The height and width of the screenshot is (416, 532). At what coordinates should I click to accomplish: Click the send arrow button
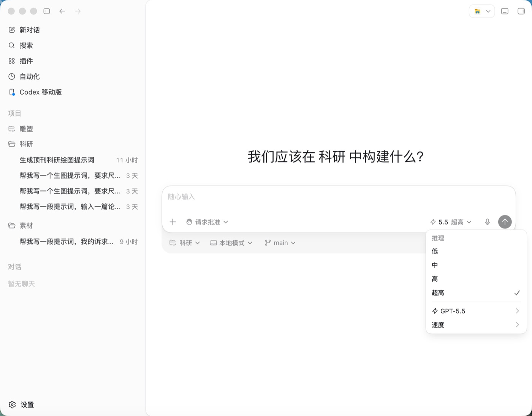pyautogui.click(x=505, y=222)
